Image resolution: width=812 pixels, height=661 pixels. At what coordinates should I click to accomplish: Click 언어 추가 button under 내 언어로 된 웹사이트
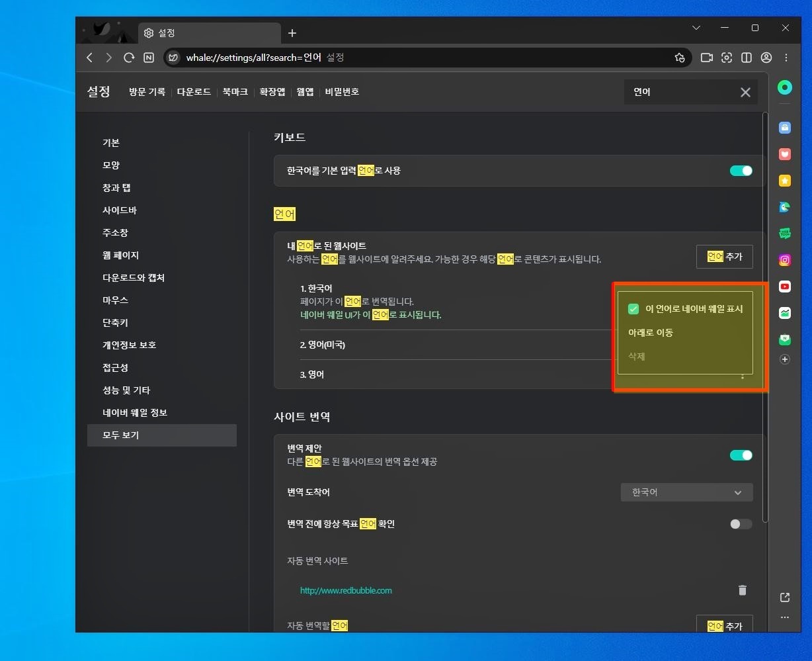(x=724, y=257)
